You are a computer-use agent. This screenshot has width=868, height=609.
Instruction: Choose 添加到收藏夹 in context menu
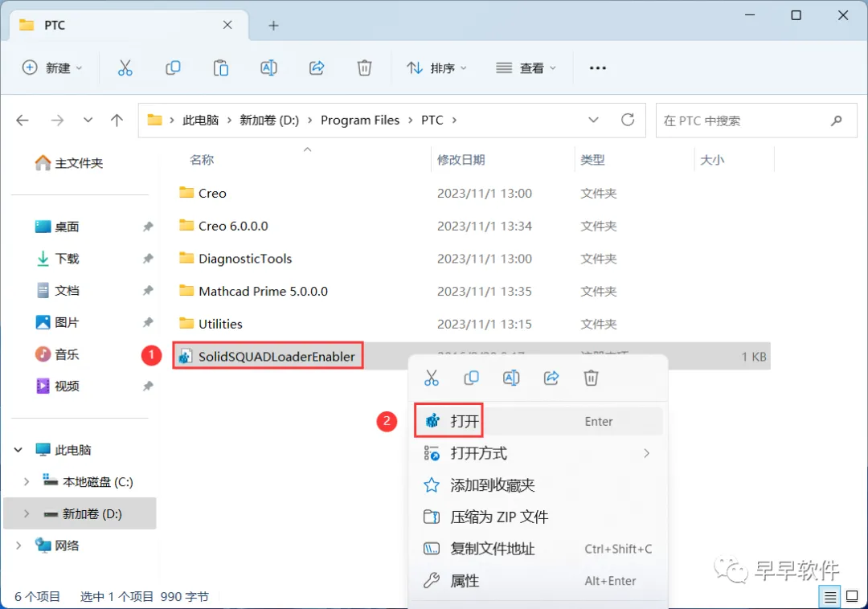click(x=538, y=485)
